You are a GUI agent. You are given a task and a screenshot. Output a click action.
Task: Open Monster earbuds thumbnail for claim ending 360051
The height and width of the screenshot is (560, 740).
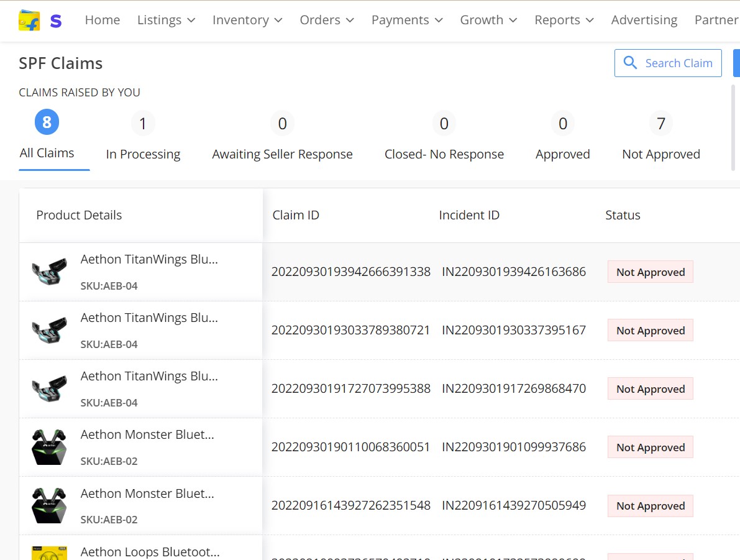point(49,447)
